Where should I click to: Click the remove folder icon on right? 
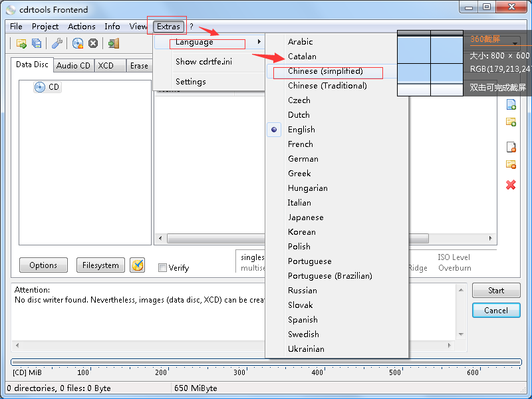click(511, 164)
